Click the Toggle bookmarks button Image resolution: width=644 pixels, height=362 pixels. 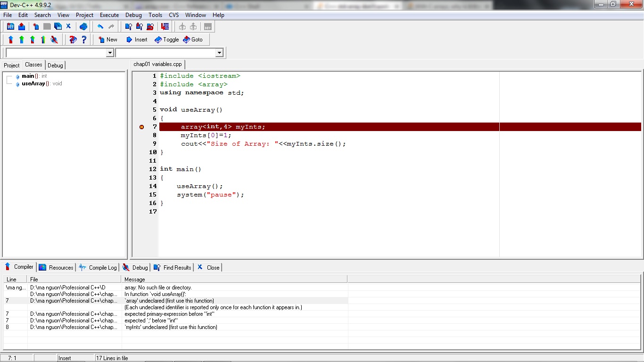pos(167,40)
